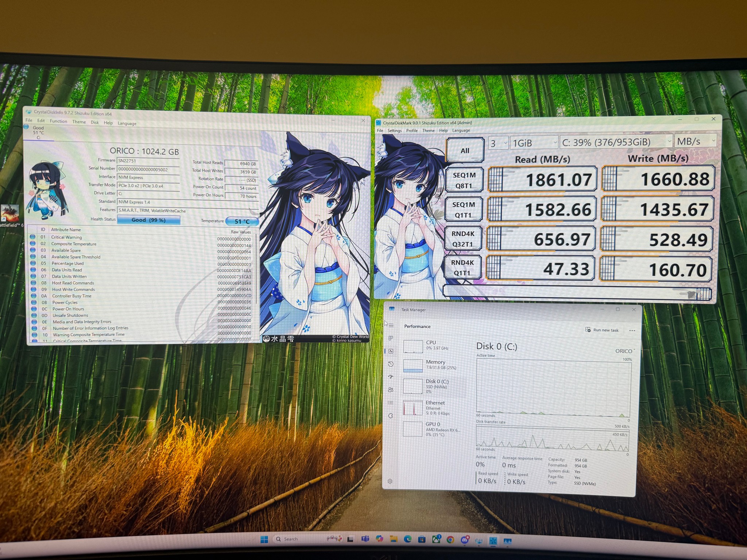Click the Firmware field SN22751
This screenshot has height=560, width=747.
pyautogui.click(x=148, y=161)
